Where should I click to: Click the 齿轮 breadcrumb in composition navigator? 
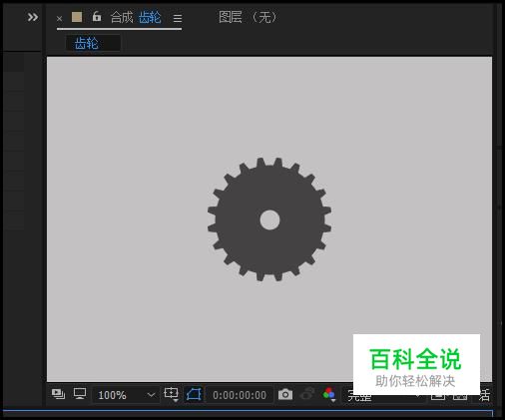point(87,44)
